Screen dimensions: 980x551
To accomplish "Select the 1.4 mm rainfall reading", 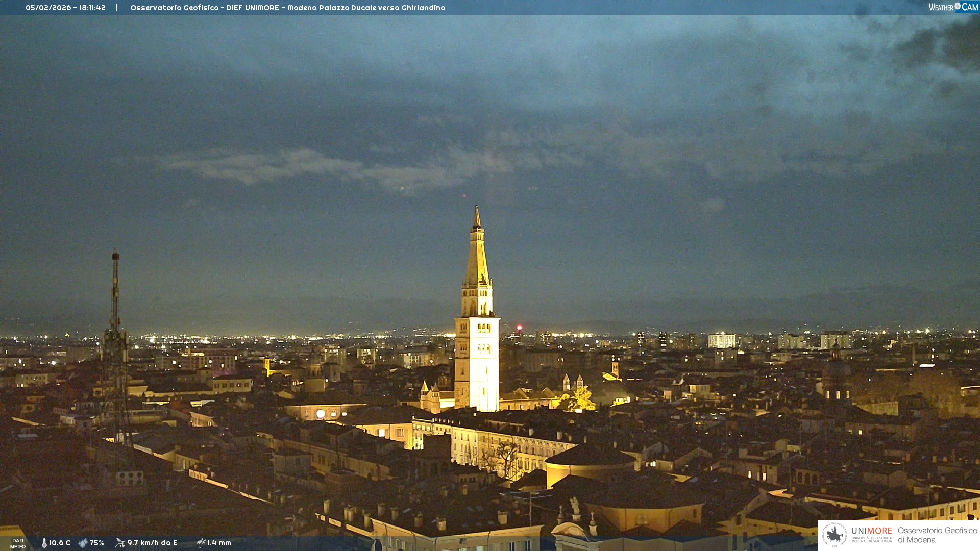I will pos(219,543).
